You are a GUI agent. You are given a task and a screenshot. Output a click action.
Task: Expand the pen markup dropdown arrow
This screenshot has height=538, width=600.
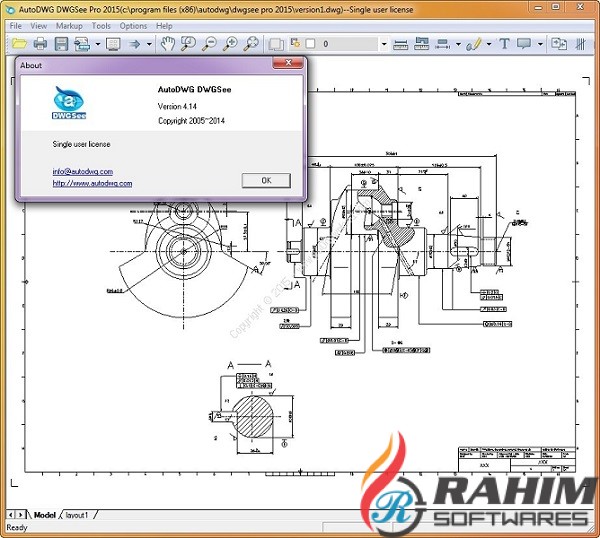pyautogui.click(x=489, y=44)
